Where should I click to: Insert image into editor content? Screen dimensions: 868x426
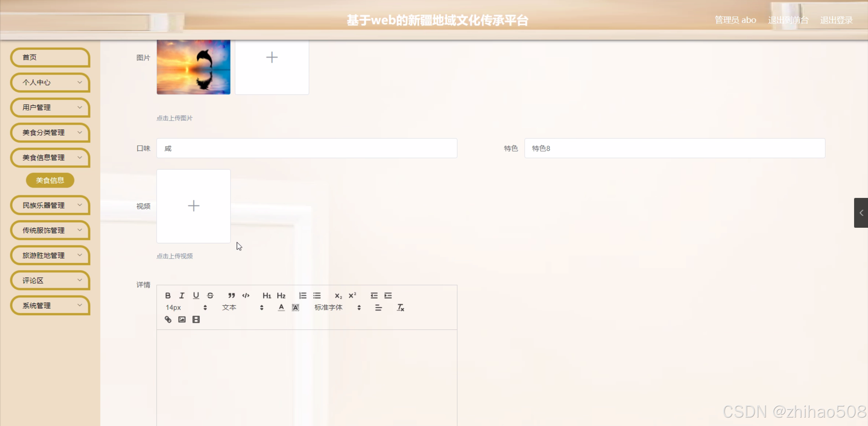click(x=182, y=320)
